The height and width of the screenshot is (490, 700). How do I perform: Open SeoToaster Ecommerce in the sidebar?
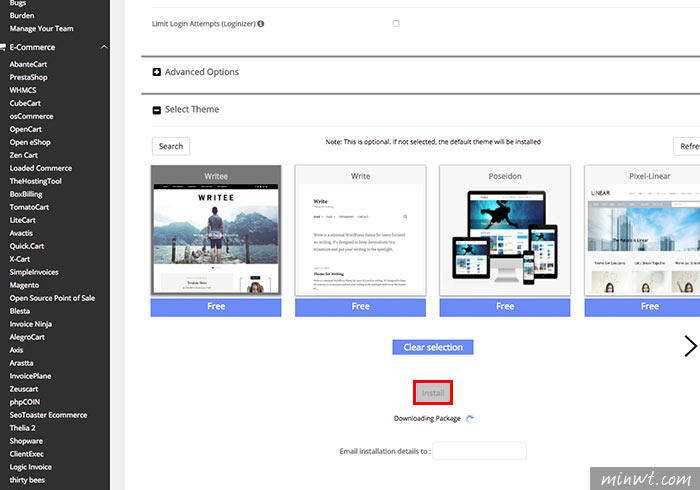(48, 415)
